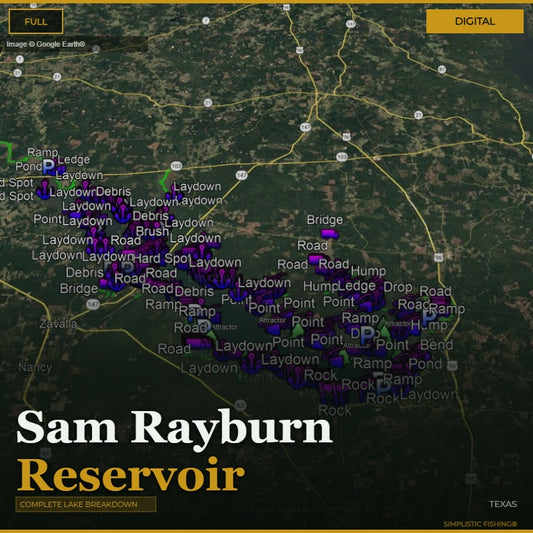533x533 pixels.
Task: Select the Bend map label
Action: 436,345
